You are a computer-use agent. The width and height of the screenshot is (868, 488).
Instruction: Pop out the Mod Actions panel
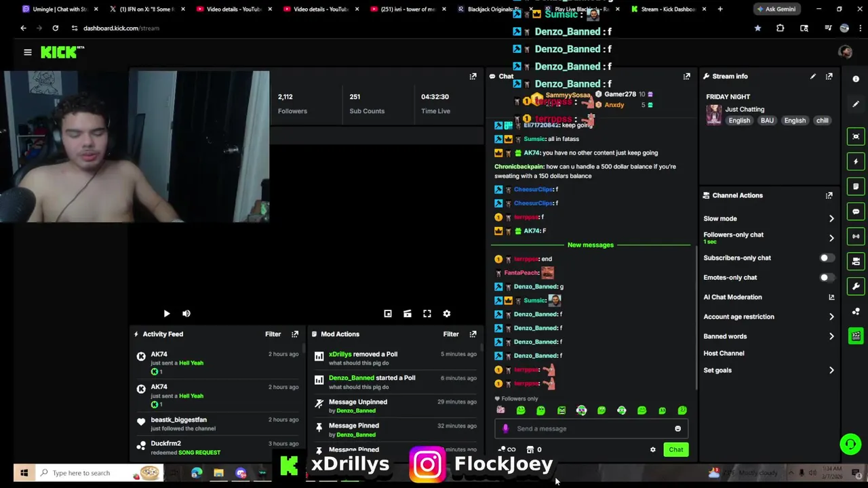[x=473, y=334]
